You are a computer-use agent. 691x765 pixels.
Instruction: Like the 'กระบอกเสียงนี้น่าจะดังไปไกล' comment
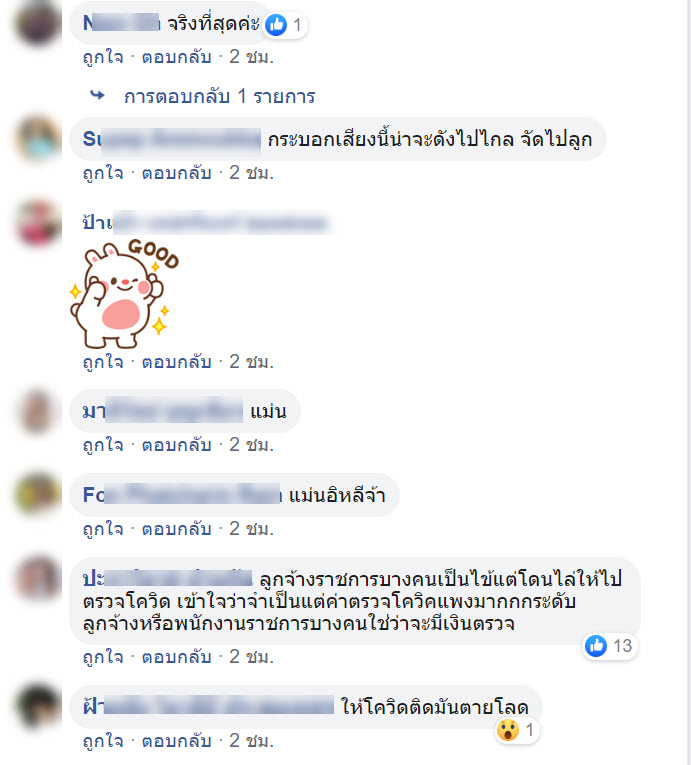pyautogui.click(x=103, y=173)
